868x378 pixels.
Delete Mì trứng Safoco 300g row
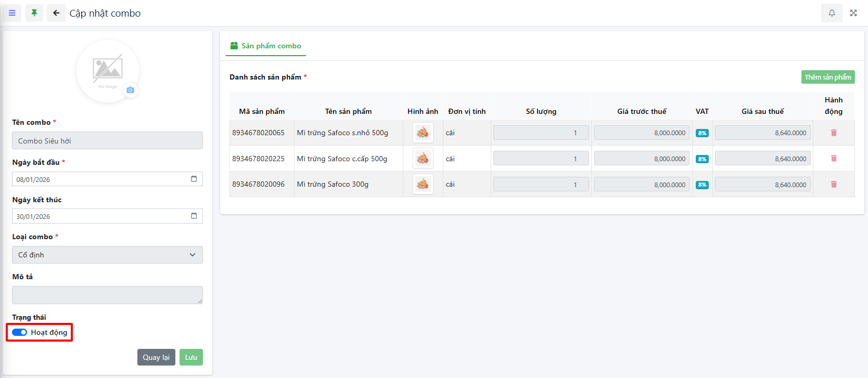click(834, 184)
